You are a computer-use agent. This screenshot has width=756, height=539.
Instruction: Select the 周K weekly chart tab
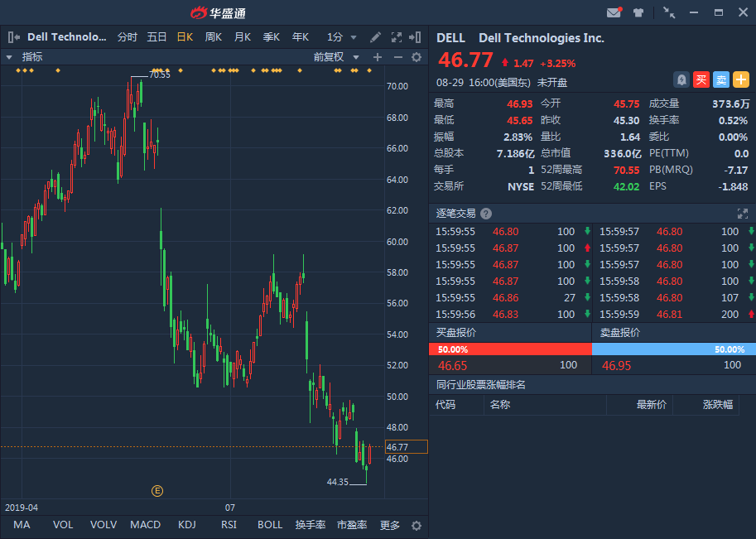click(213, 37)
